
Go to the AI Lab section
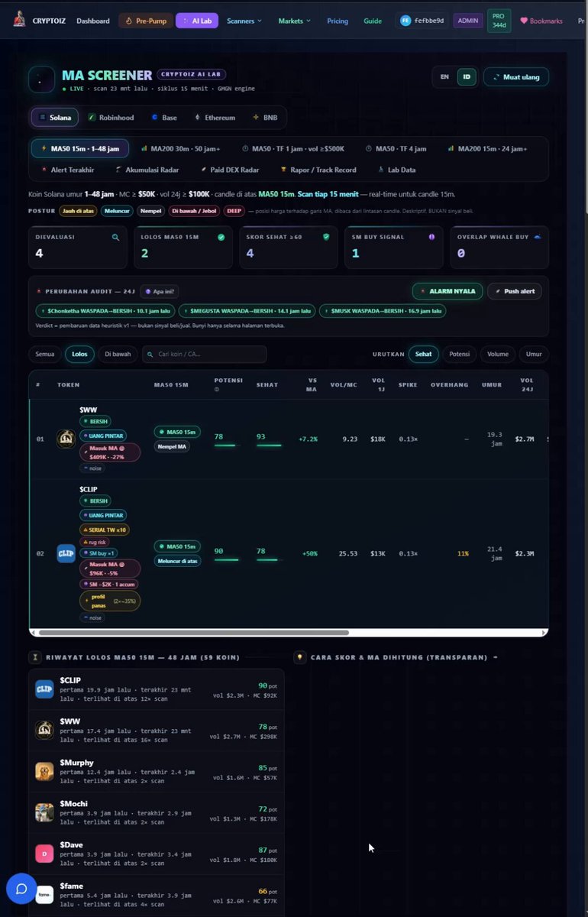tap(197, 21)
